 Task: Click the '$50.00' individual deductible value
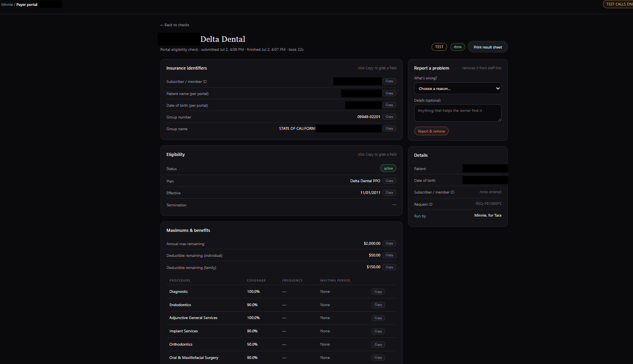(x=374, y=255)
